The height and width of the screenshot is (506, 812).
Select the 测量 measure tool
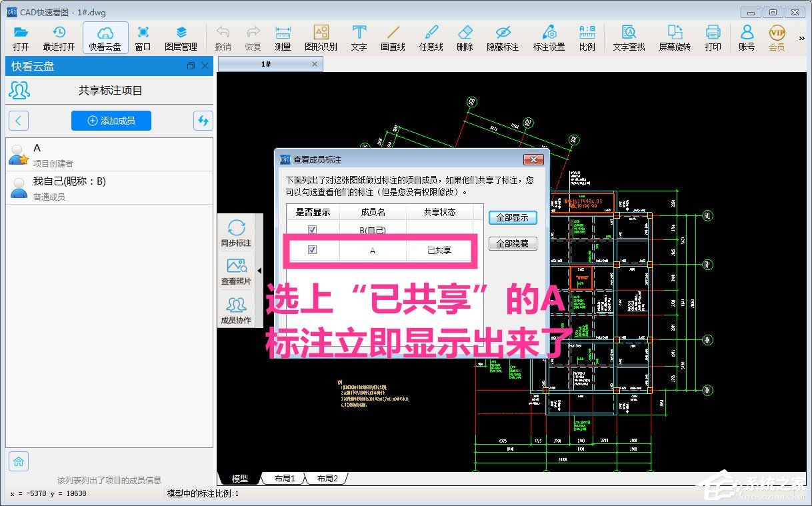(x=283, y=37)
